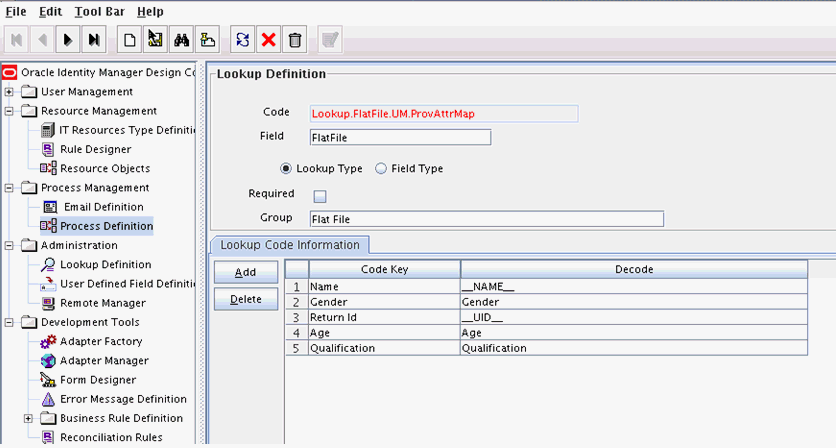Open the Tool Bar menu
The height and width of the screenshot is (448, 836).
(99, 12)
